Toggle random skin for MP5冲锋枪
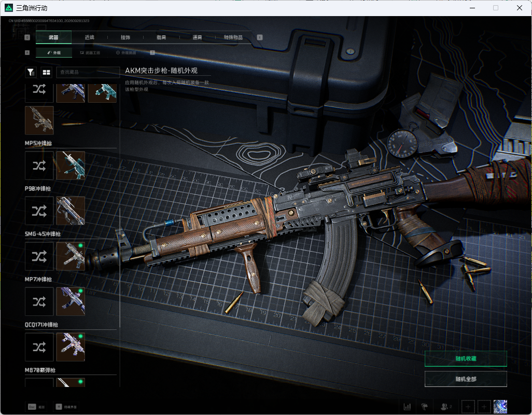This screenshot has width=532, height=415. pos(39,165)
